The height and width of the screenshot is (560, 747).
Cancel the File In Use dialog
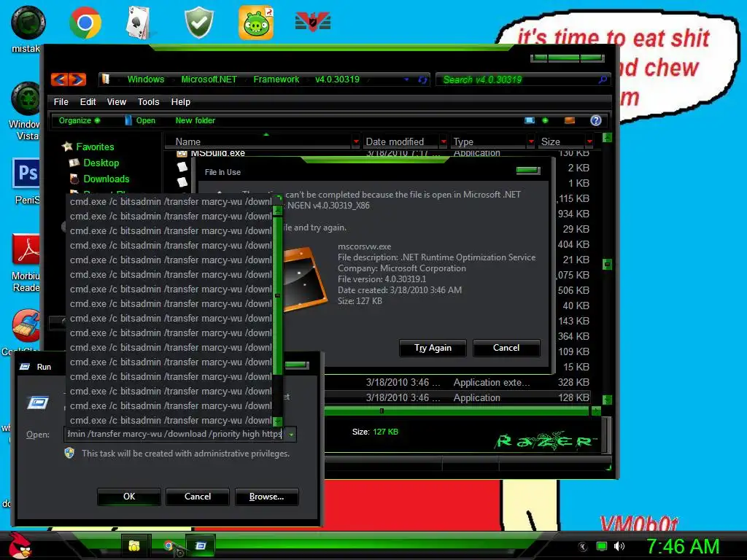506,348
